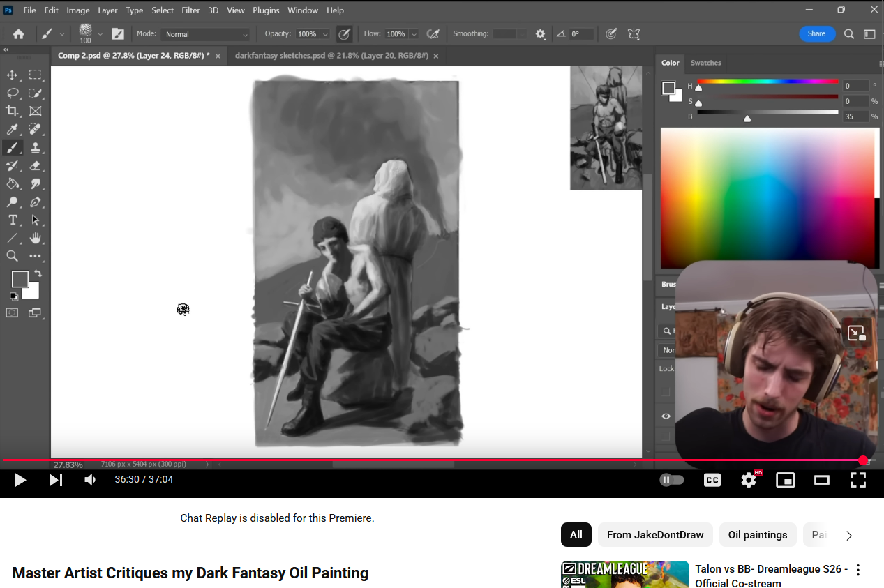Select the Zoom tool
The height and width of the screenshot is (588, 884).
pyautogui.click(x=13, y=256)
